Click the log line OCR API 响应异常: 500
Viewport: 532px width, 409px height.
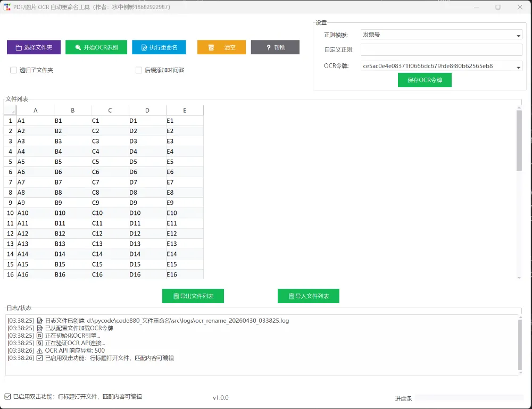[74, 350]
